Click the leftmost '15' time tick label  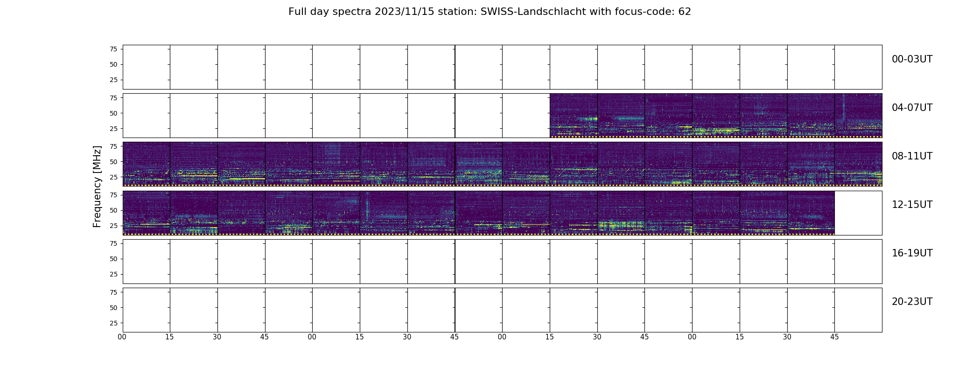coord(169,337)
